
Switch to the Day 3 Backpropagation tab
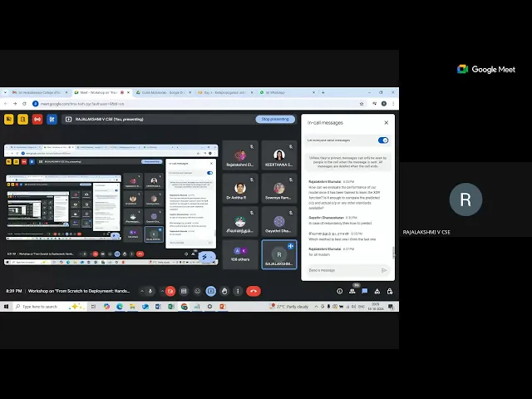tap(224, 92)
